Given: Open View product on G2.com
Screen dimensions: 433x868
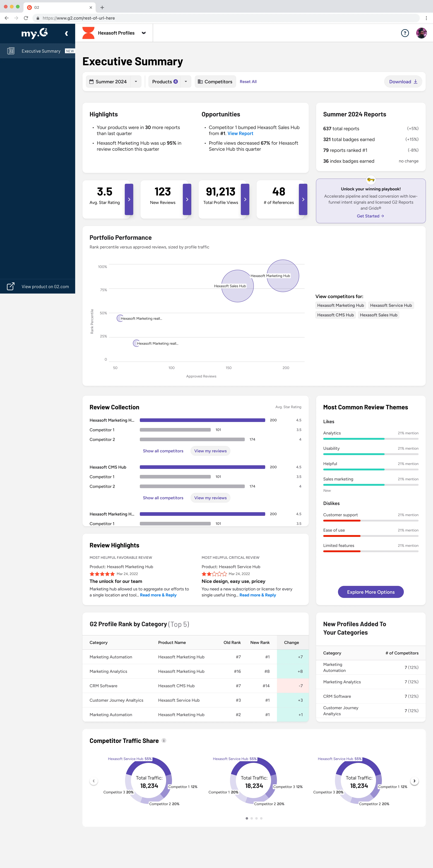Looking at the screenshot, I should pyautogui.click(x=45, y=286).
